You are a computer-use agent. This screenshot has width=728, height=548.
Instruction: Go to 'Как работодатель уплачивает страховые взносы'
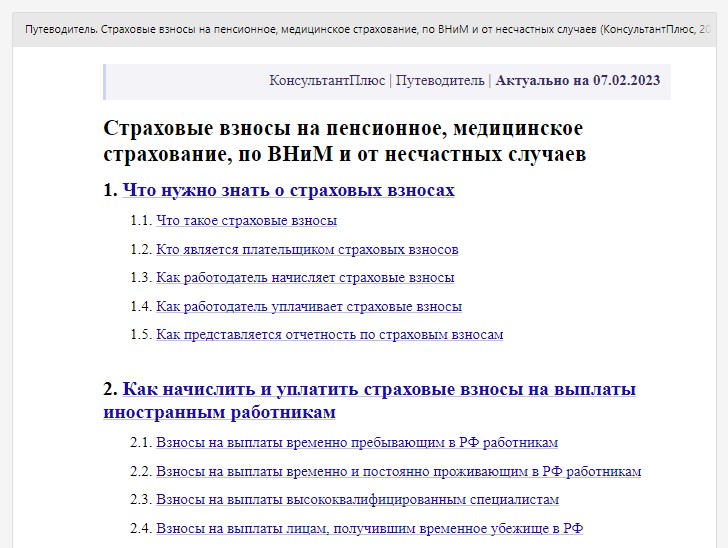(x=309, y=307)
